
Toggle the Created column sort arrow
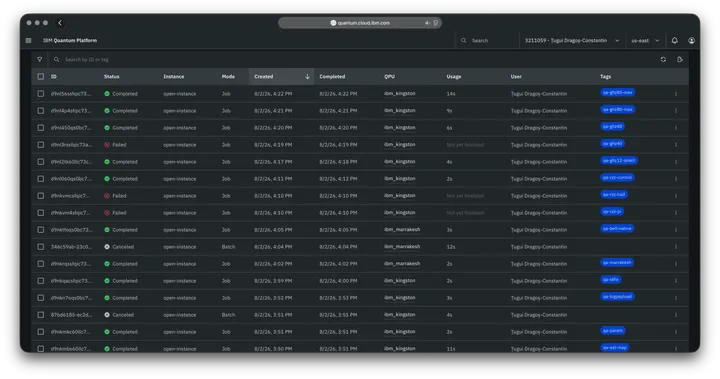[x=307, y=77]
